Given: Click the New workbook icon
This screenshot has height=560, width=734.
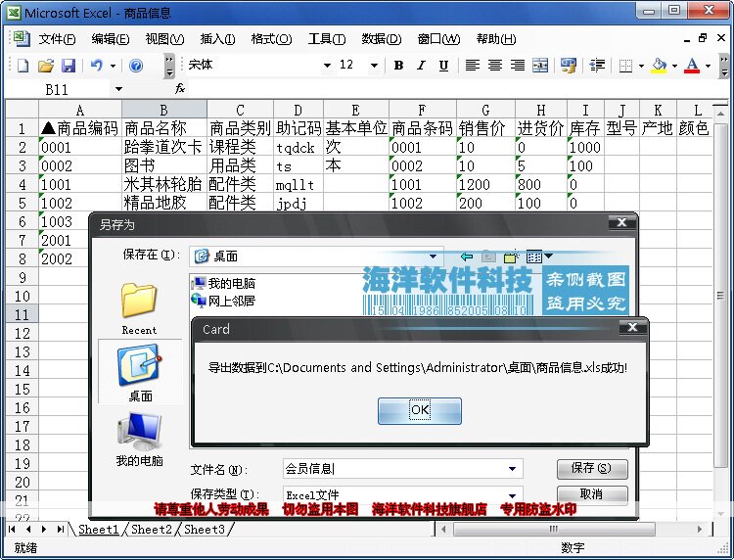Looking at the screenshot, I should click(x=23, y=66).
